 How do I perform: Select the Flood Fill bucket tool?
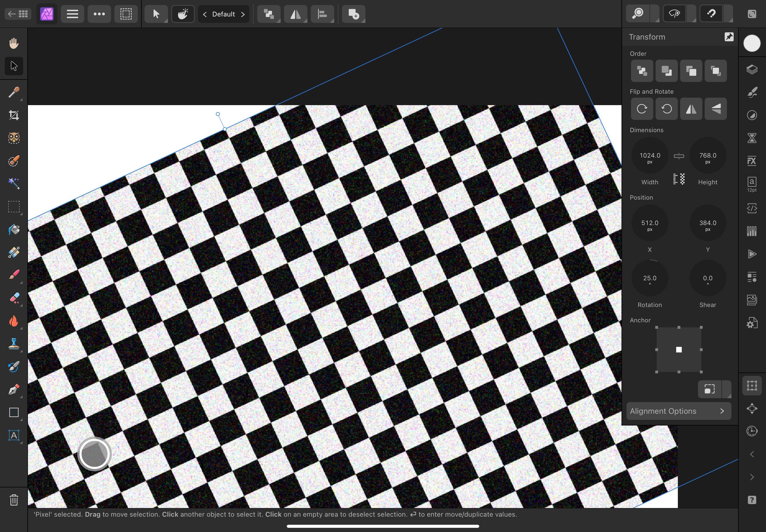(14, 229)
